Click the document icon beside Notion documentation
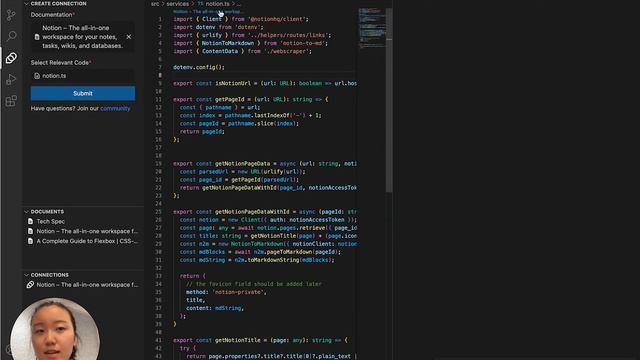This screenshot has height=360, width=640. pyautogui.click(x=37, y=37)
